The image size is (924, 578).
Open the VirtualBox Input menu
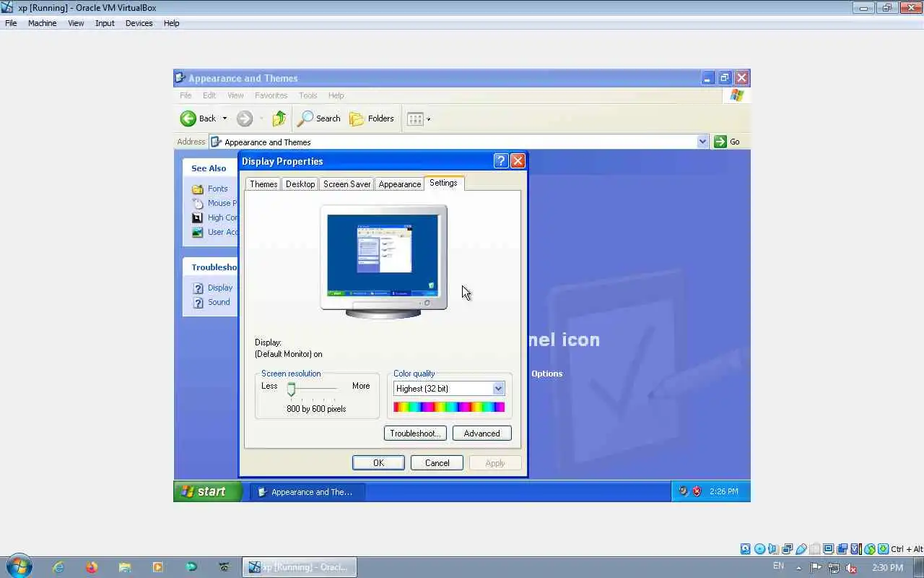(105, 23)
